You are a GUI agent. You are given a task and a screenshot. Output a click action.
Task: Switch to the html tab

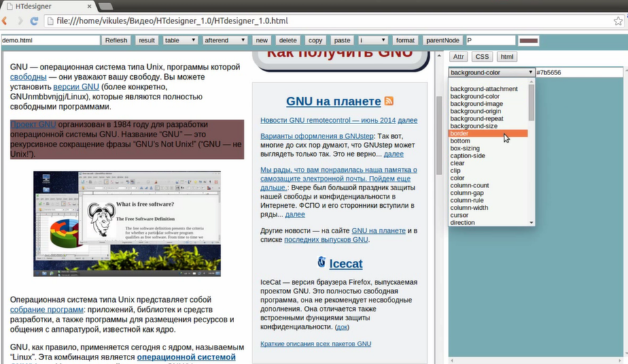[506, 57]
